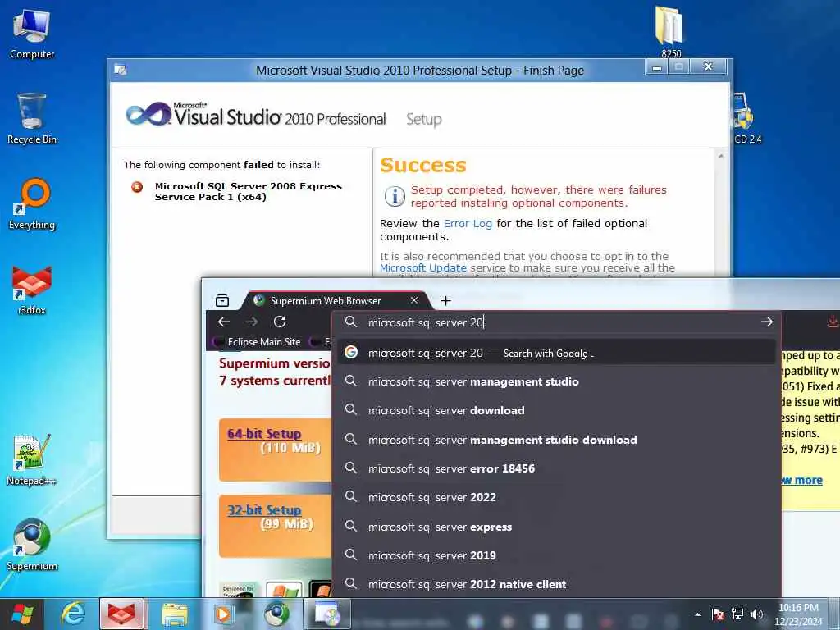Switch to Visual Studio setup taskbar item
Screen dimensions: 840x630
pyautogui.click(x=326, y=614)
